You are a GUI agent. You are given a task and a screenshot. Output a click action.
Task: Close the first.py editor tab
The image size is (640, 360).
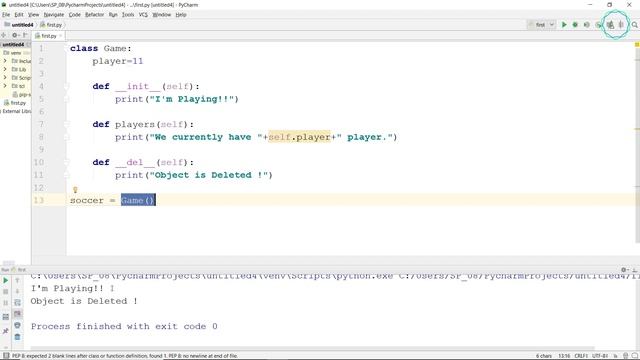click(x=61, y=36)
